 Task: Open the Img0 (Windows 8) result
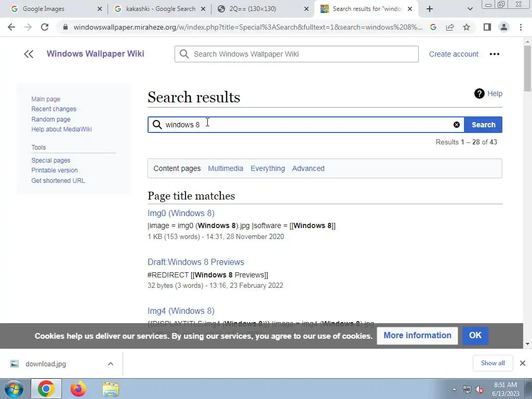[x=181, y=213]
